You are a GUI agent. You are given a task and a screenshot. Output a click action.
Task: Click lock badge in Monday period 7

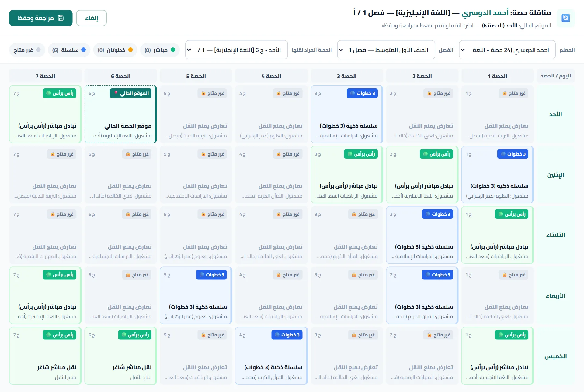pyautogui.click(x=61, y=154)
